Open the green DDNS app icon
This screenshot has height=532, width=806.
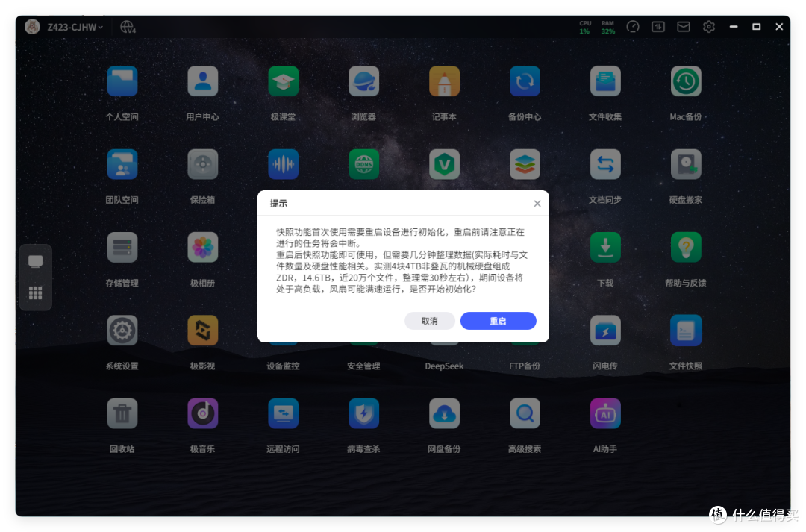(x=363, y=164)
